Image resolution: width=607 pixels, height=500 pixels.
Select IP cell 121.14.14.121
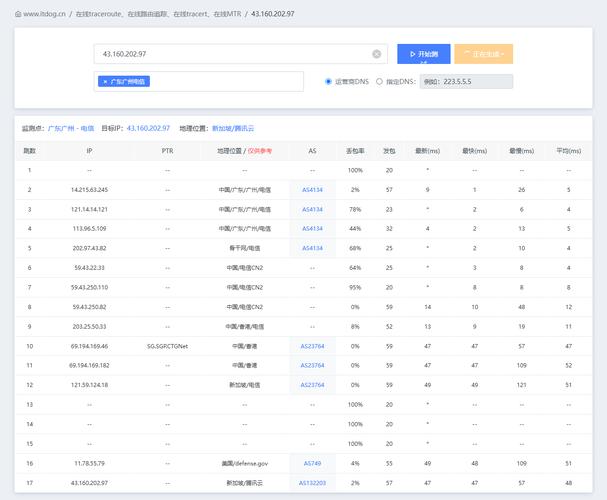[89, 209]
